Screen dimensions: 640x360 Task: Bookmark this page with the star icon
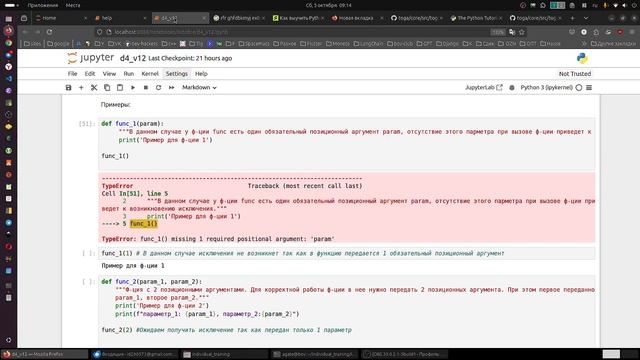(521, 32)
